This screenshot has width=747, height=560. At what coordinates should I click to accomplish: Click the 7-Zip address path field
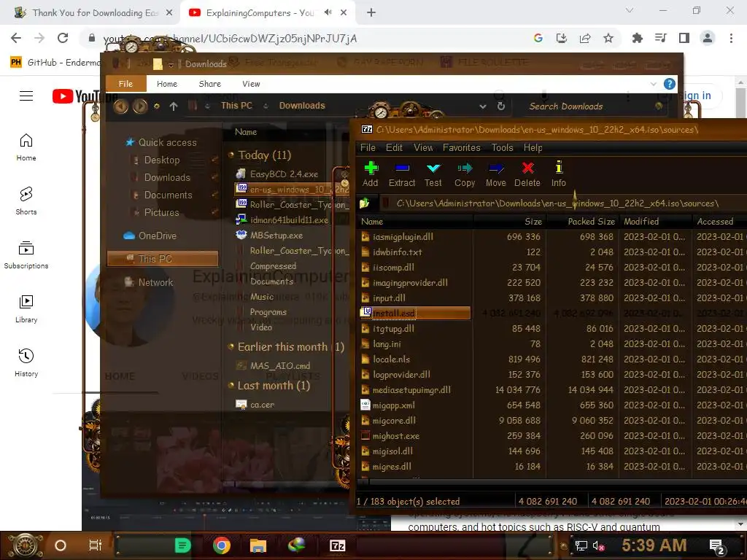pyautogui.click(x=557, y=203)
